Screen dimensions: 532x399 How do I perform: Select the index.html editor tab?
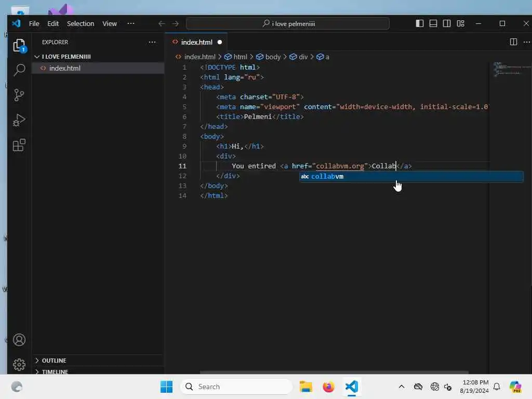click(x=196, y=42)
